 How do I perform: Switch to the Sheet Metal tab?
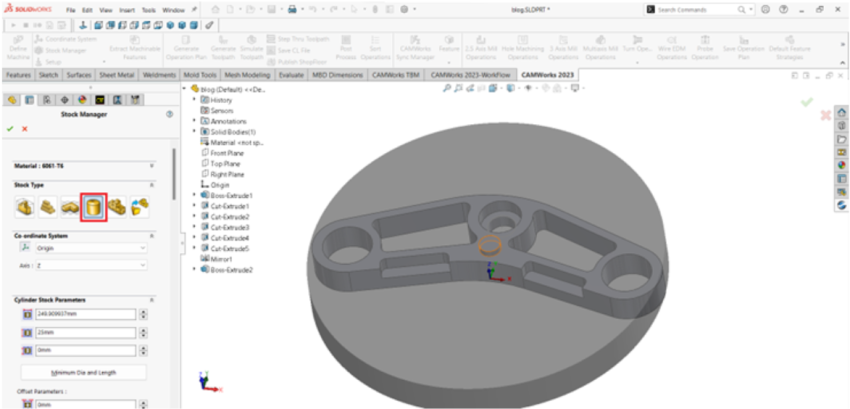(x=116, y=74)
